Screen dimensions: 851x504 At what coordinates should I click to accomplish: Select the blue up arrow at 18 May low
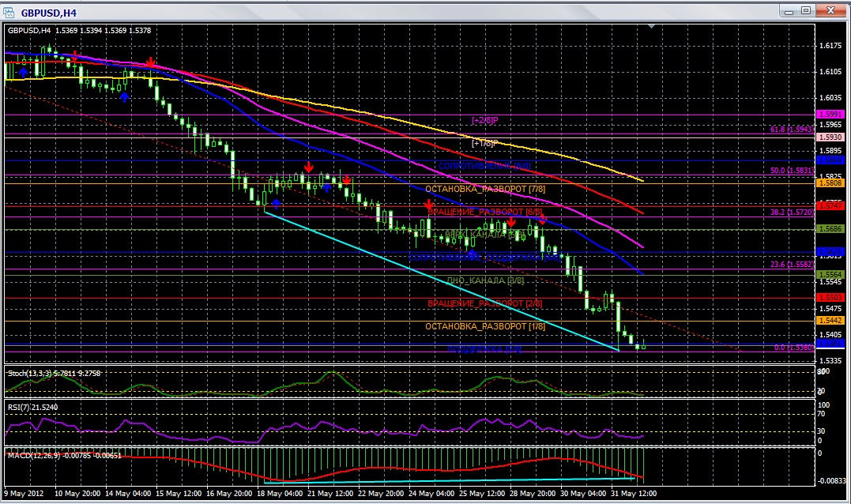(x=275, y=204)
